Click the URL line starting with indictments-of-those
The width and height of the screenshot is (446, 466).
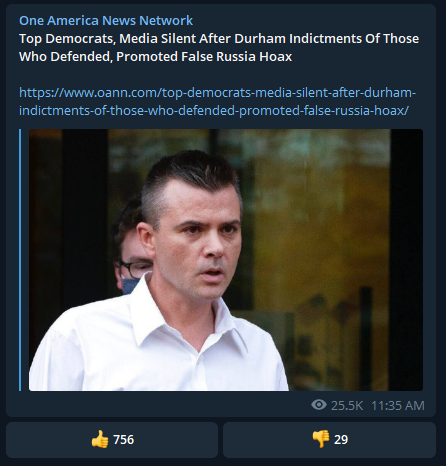coord(214,110)
